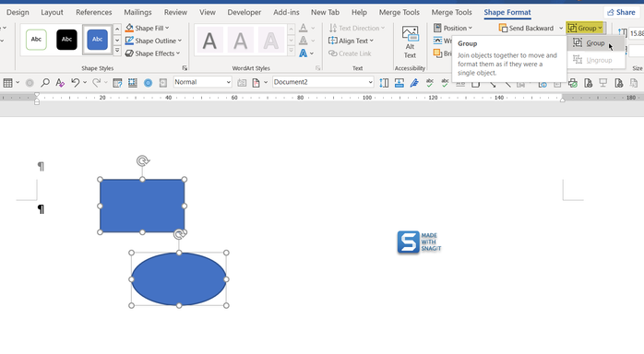Screen dimensions: 644x354
Task: Open the Position dropdown
Action: pyautogui.click(x=453, y=28)
